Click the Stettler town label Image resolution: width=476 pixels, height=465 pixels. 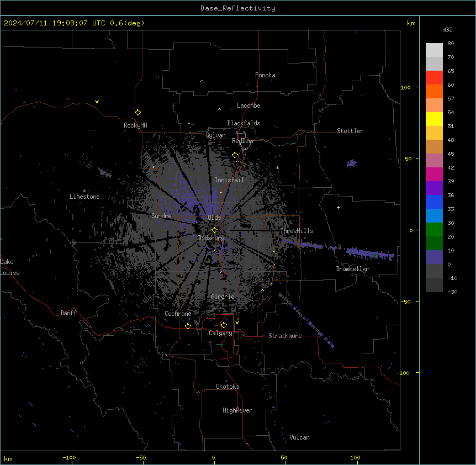coord(350,131)
